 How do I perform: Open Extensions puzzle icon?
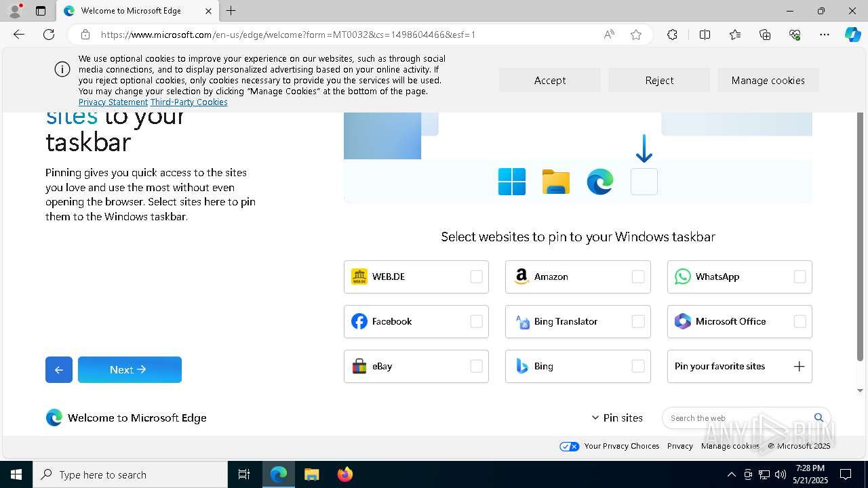tap(672, 35)
